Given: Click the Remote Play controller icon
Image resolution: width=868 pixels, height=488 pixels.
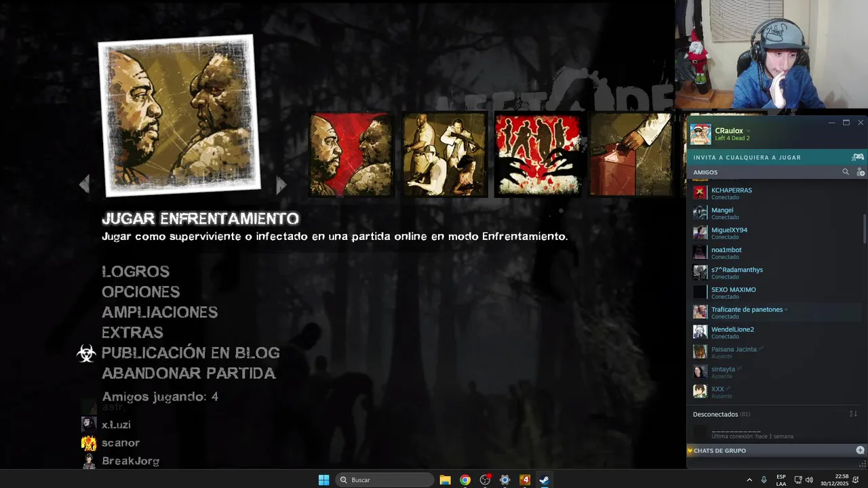Looking at the screenshot, I should 858,157.
